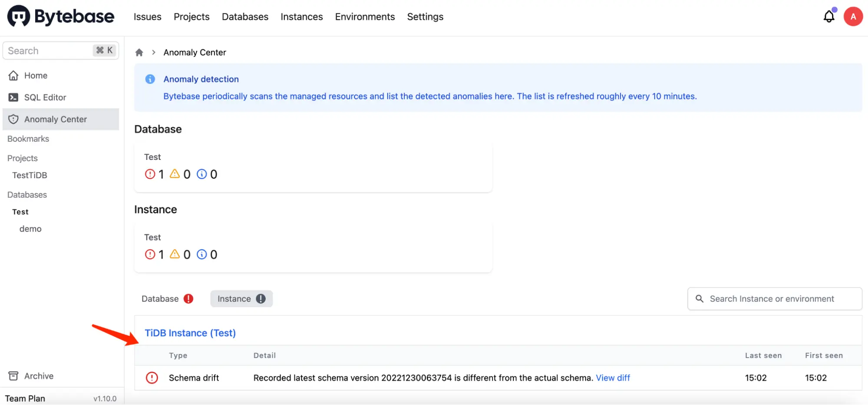Open TestTiDB project in sidebar

pyautogui.click(x=30, y=176)
